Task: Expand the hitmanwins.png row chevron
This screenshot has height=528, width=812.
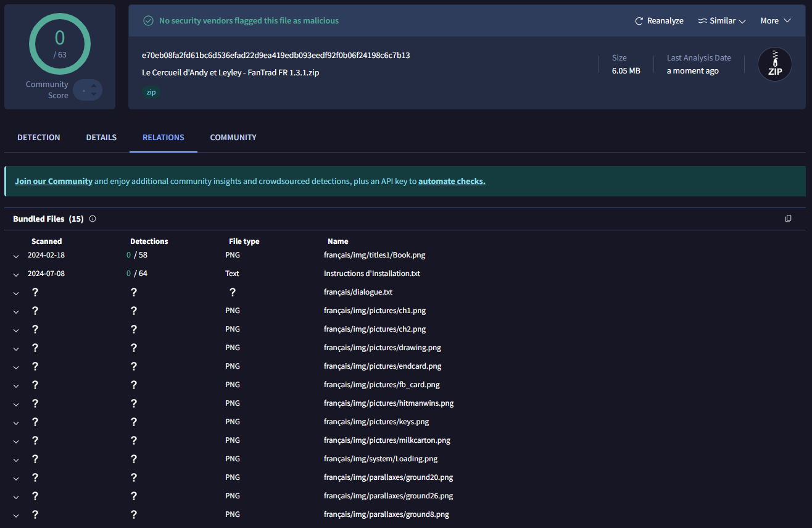Action: pos(17,404)
